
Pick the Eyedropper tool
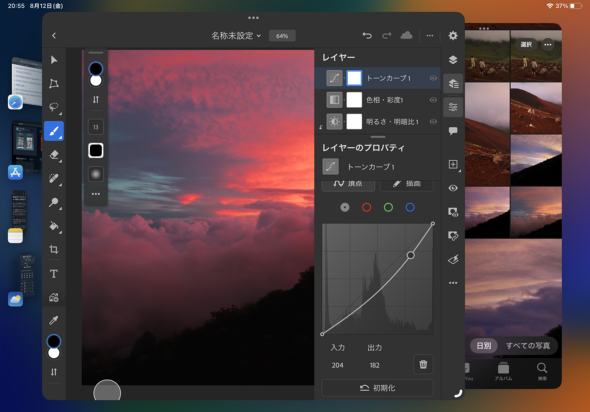[x=54, y=320]
